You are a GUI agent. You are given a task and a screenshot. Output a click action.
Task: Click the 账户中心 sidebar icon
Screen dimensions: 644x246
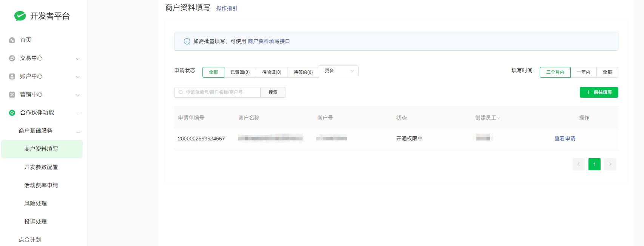tap(12, 76)
